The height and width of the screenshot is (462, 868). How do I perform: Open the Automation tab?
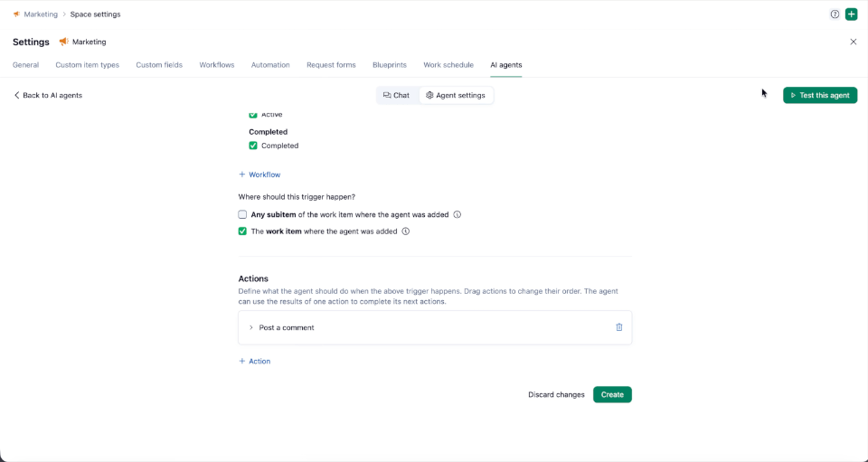[270, 65]
